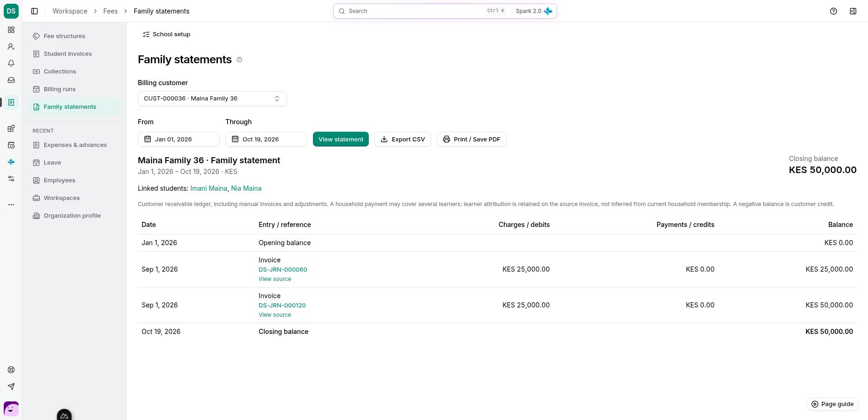Click Export CSV

pos(403,139)
